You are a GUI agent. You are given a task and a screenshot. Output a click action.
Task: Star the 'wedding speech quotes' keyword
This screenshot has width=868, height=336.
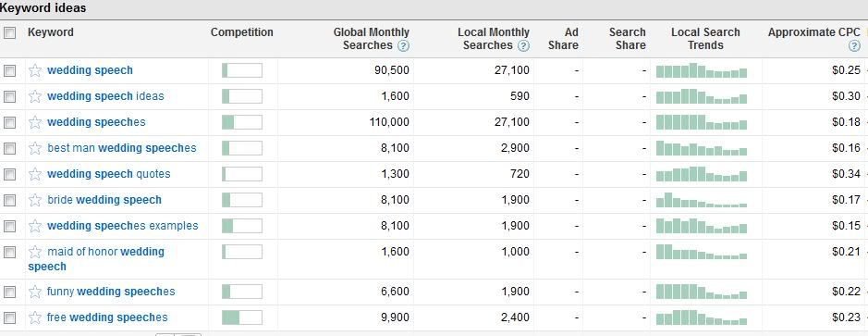[x=35, y=174]
